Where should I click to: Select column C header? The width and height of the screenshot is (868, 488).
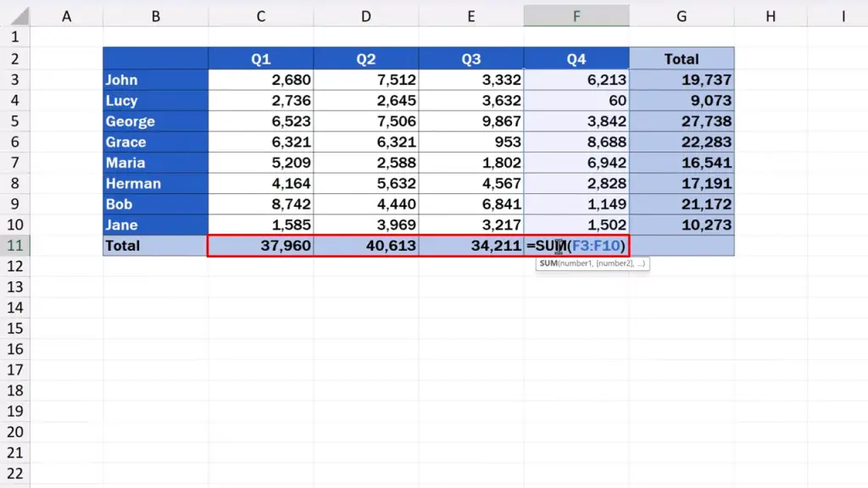coord(260,16)
